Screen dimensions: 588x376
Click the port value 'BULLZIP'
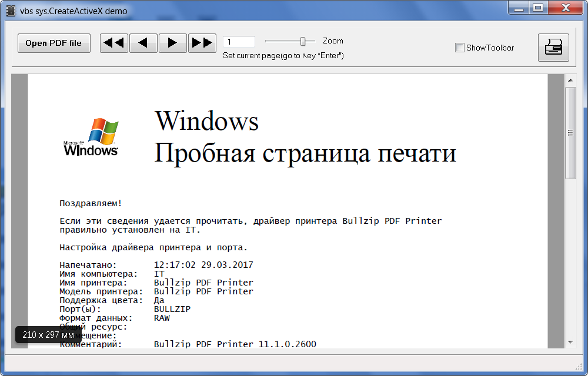172,309
